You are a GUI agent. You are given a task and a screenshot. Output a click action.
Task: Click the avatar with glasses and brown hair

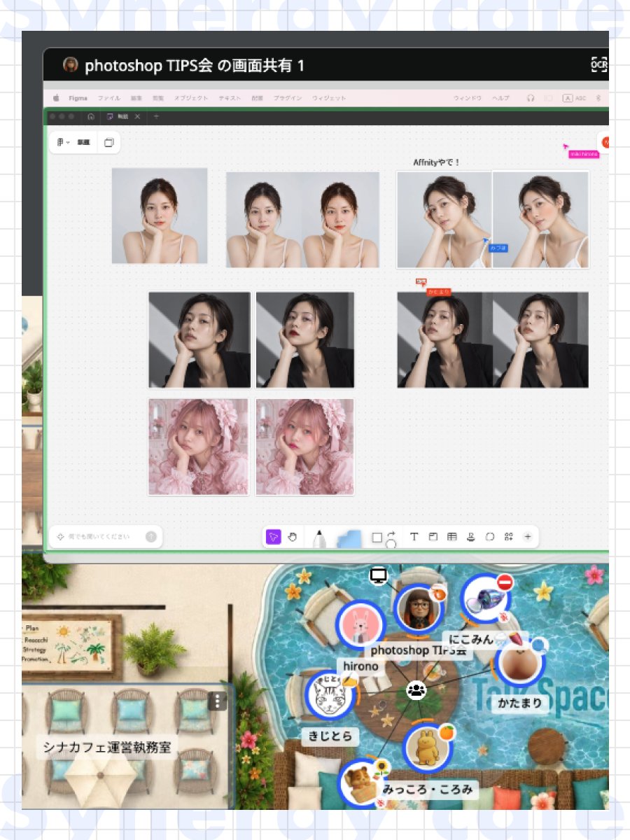point(417,608)
